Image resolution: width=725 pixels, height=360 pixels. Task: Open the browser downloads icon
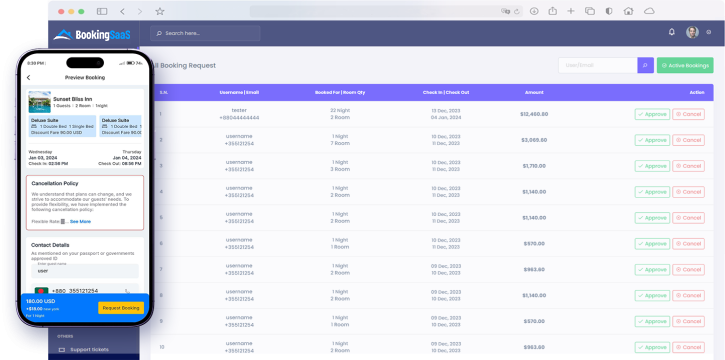tap(534, 12)
